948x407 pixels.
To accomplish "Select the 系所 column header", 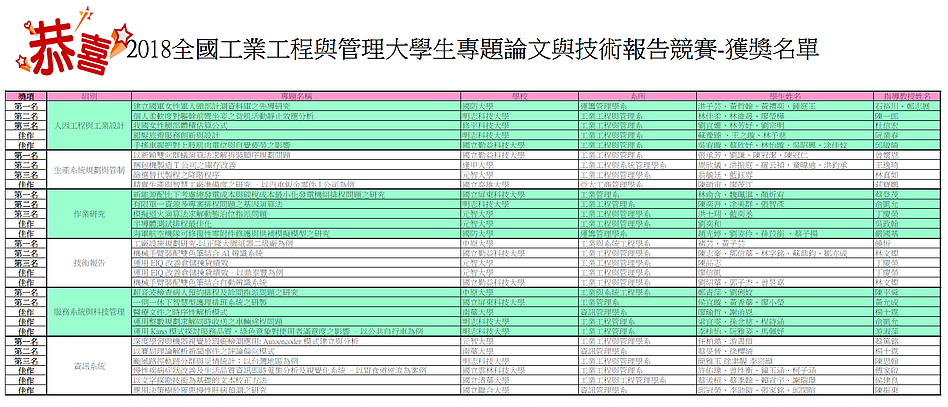I will pyautogui.click(x=638, y=97).
